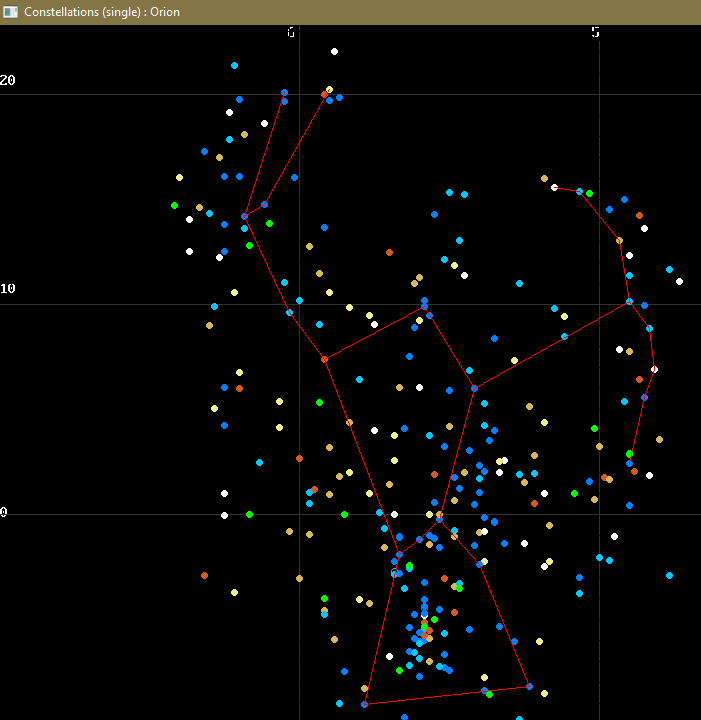Click the 20 label on the left axis
The width and height of the screenshot is (701, 720).
coord(8,81)
